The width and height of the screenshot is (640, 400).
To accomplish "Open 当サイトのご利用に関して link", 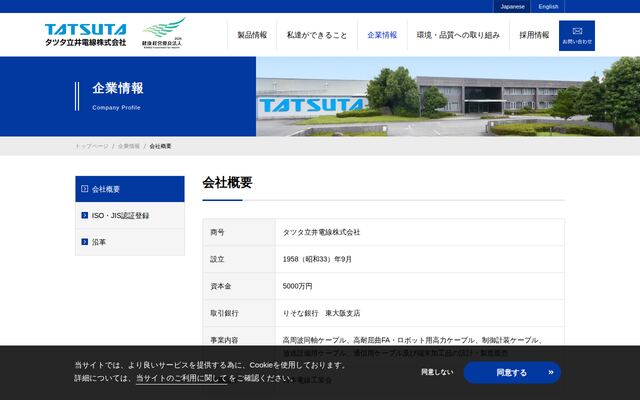I will point(181,378).
